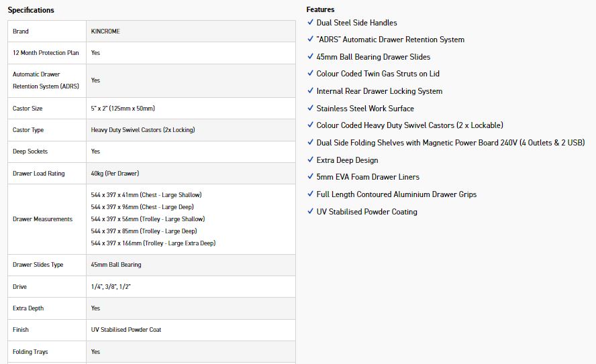Screen dimensions: 596x364
Task: Select the tick icon beside Stainless Steel Work Surface
Action: point(310,108)
